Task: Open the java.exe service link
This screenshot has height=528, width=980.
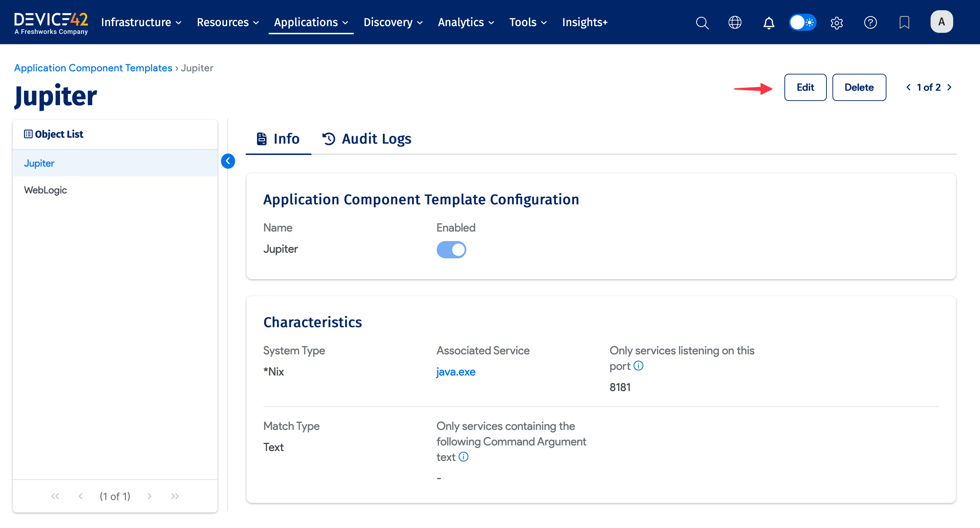Action: click(x=456, y=372)
